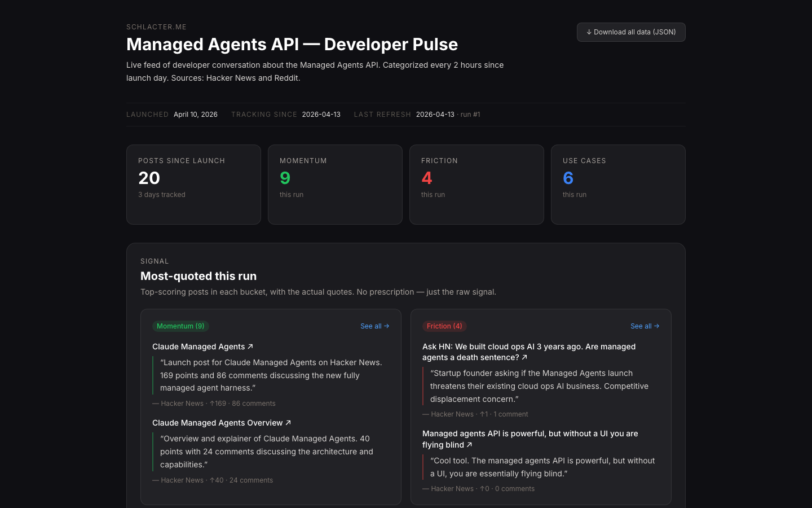This screenshot has height=508, width=812.
Task: Open the Claude Managed Agents post link
Action: [203, 347]
